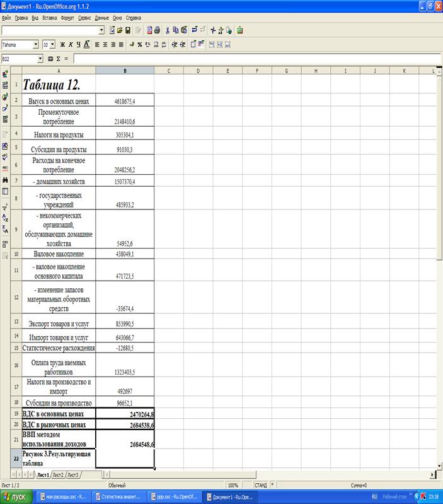Viewport: 443px width, 504px height.
Task: Click the пуск Start button
Action: coord(16,497)
